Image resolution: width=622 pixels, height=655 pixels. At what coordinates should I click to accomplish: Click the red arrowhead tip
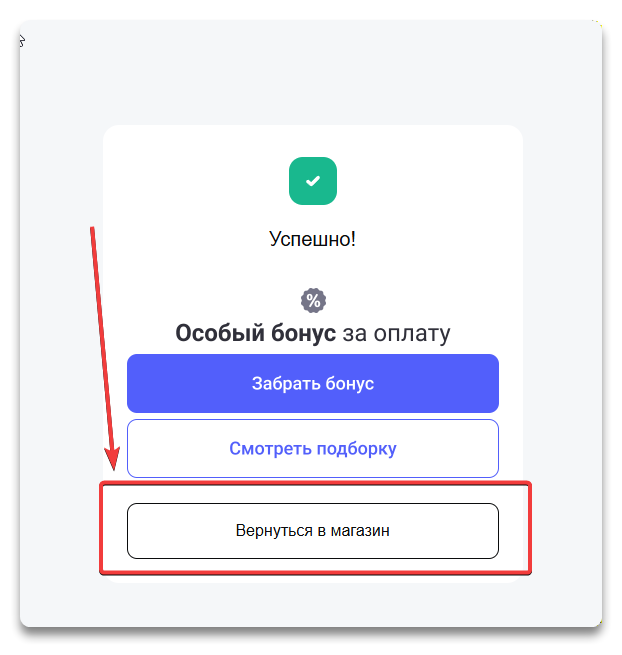115,466
